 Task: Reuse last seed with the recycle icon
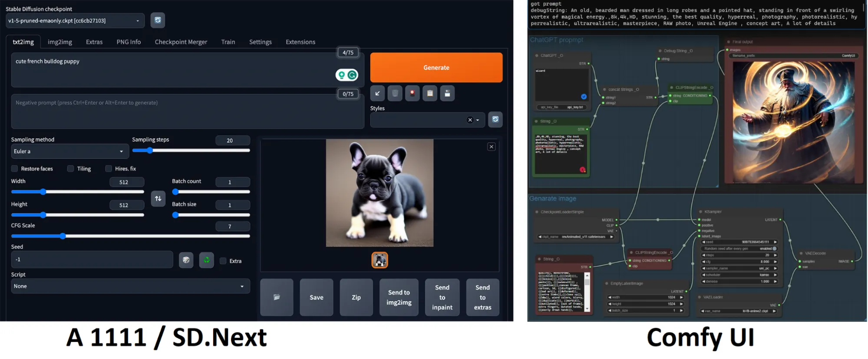206,260
